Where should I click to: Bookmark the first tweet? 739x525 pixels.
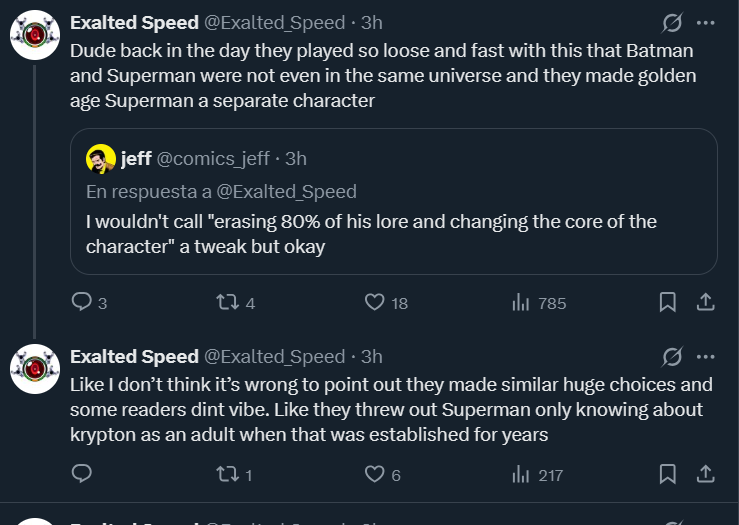coord(668,302)
